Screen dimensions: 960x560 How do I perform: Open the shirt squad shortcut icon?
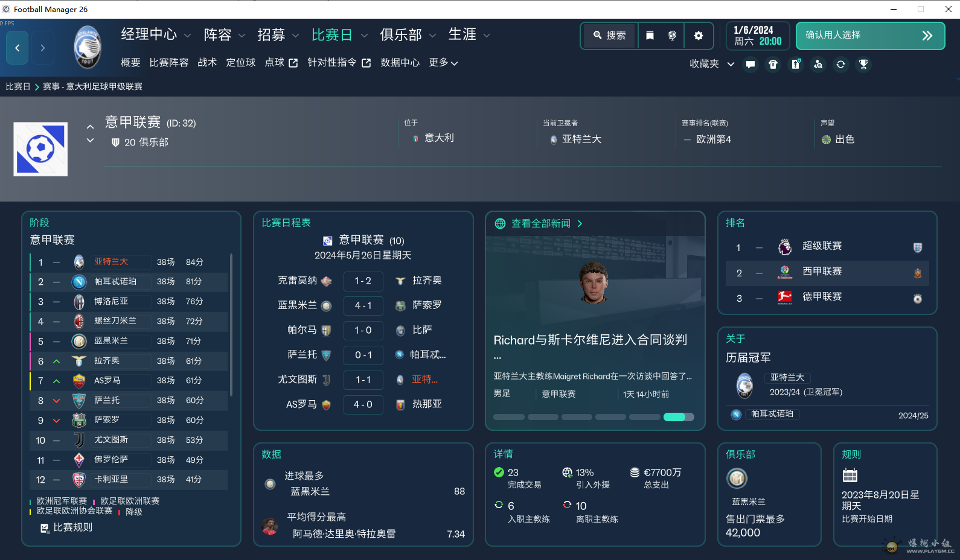[773, 65]
